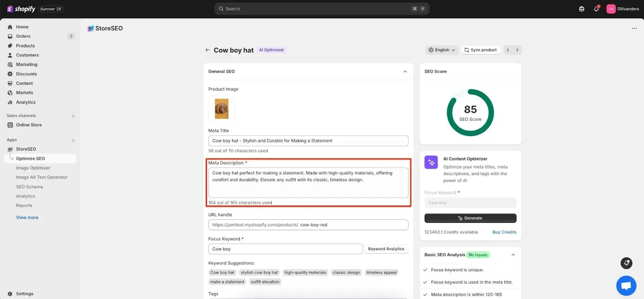
Task: Click into the Meta Title field
Action: [x=308, y=141]
